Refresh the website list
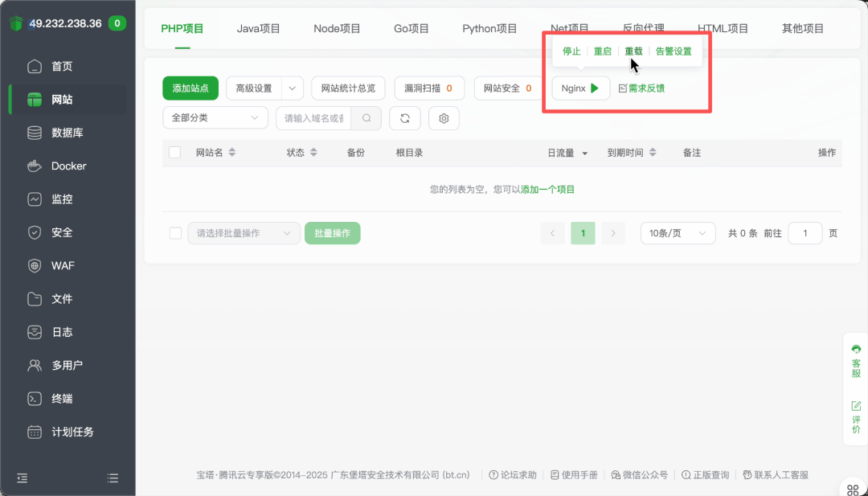This screenshot has height=496, width=868. pyautogui.click(x=405, y=117)
